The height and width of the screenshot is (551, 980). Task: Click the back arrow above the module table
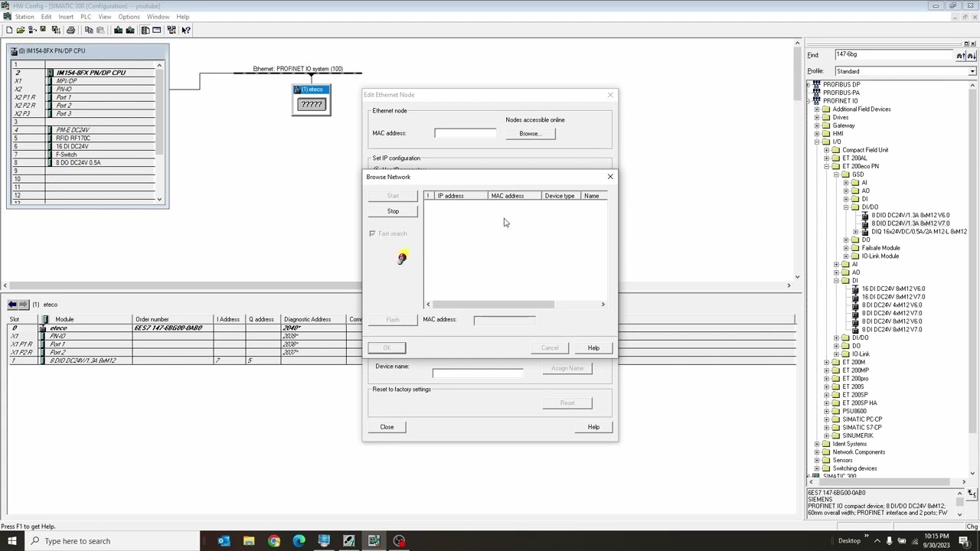12,305
